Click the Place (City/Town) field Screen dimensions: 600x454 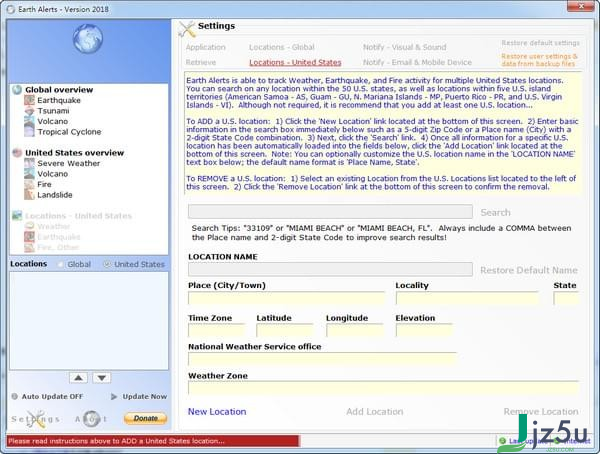286,298
